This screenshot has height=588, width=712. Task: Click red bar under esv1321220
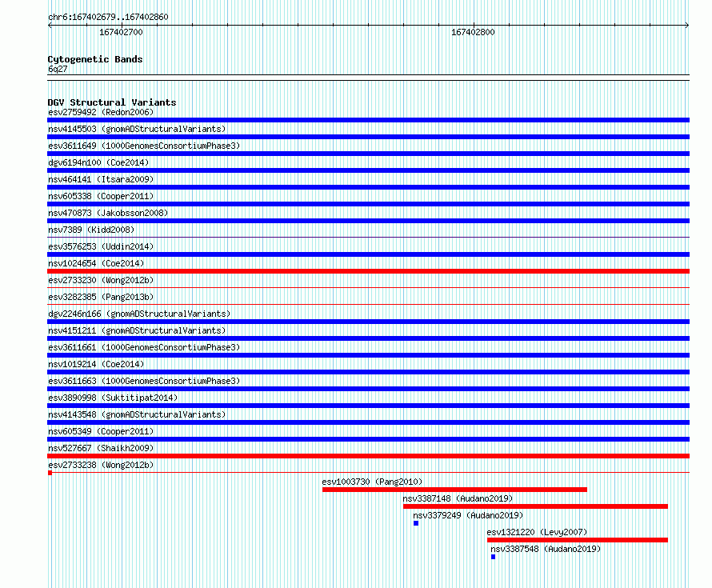pos(578,540)
